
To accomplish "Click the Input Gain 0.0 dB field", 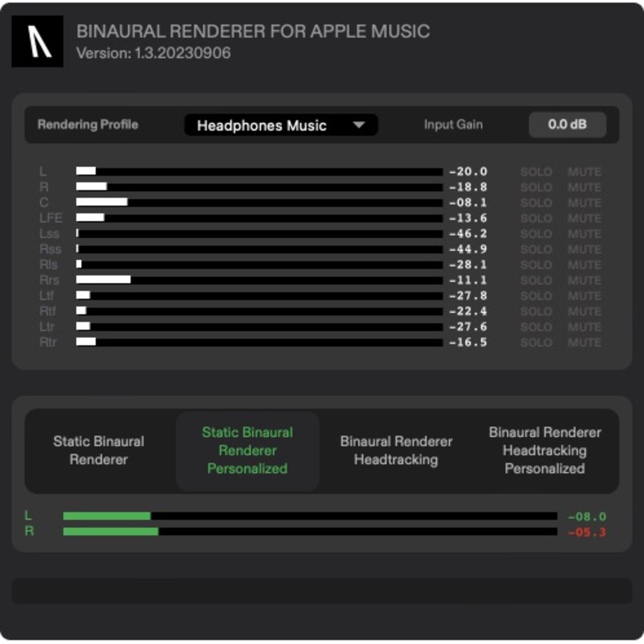I will (567, 125).
